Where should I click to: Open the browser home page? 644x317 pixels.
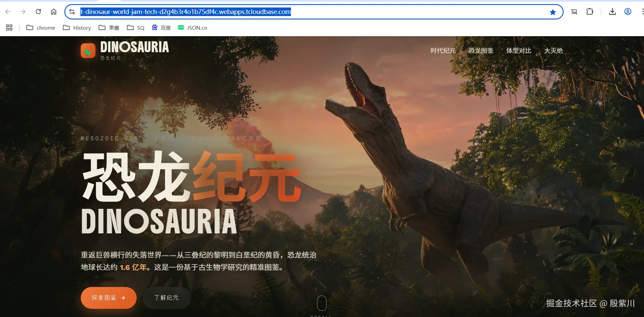tap(53, 12)
